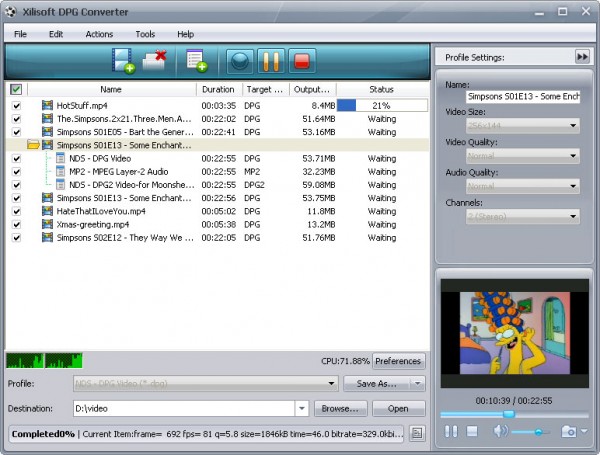
Task: Open the log icon in status bar
Action: 417,433
